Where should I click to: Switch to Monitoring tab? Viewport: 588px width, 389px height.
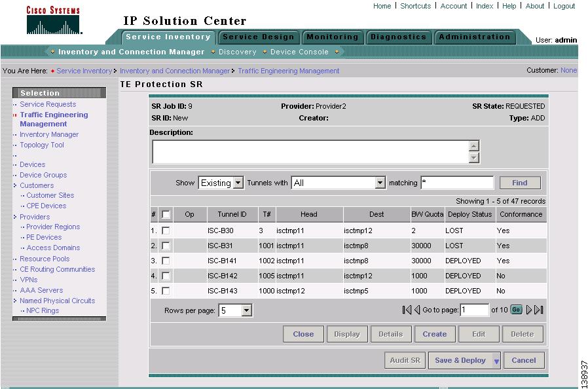click(332, 37)
